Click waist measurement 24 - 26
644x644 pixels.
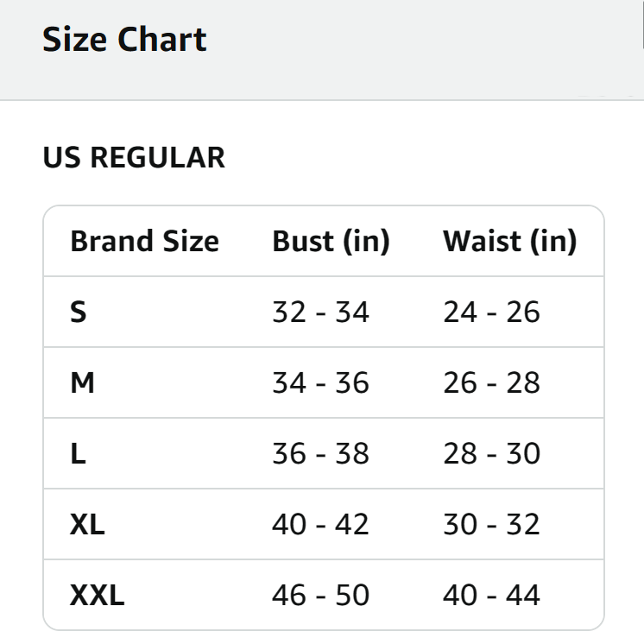coord(491,312)
